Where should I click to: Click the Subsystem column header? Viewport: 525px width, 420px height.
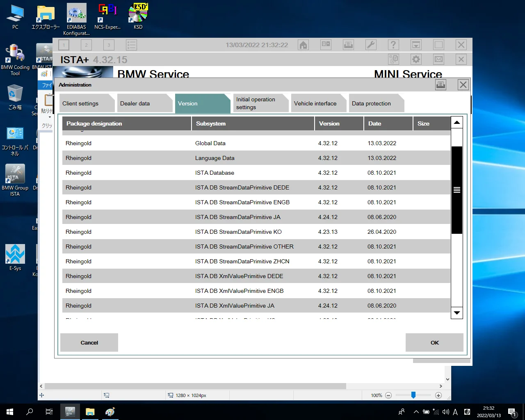pos(253,123)
